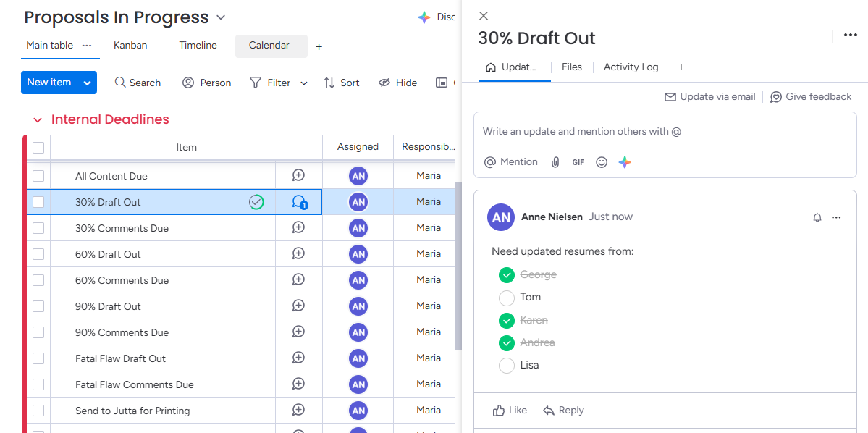Click the bell icon on Anne's update

tap(817, 217)
